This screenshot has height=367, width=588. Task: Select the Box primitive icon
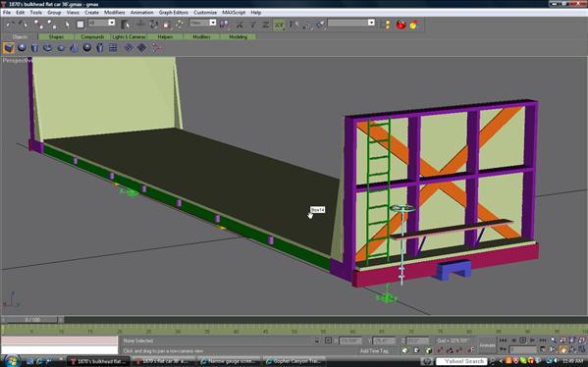(x=9, y=48)
